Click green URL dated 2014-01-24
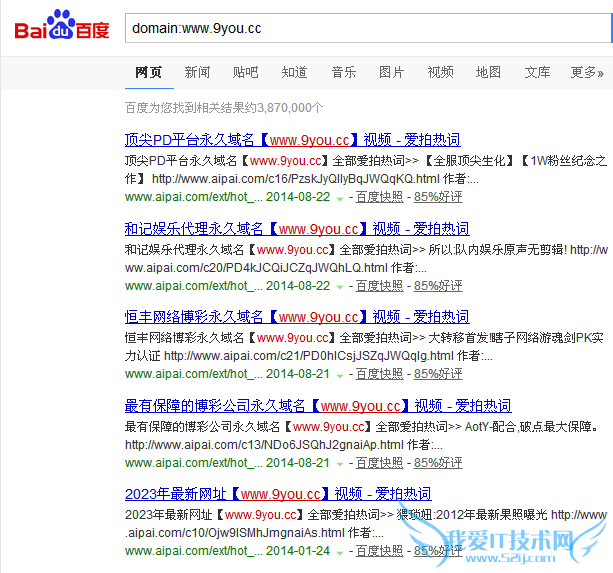Screen dimensions: 613x573 228,551
